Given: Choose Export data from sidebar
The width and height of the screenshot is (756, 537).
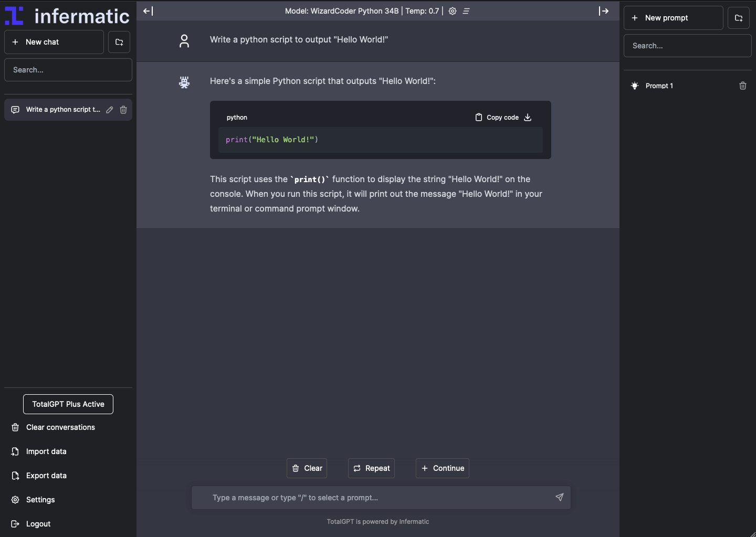Looking at the screenshot, I should tap(46, 476).
